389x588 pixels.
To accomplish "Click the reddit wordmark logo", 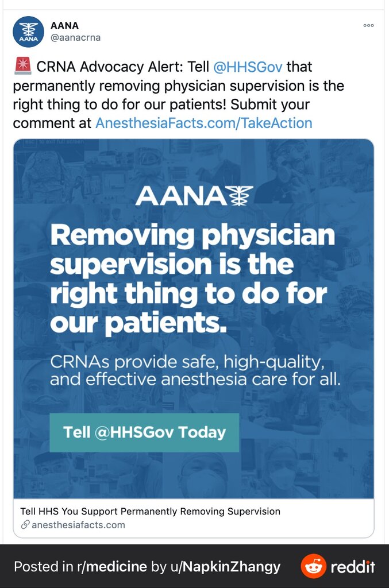I will pos(353,567).
